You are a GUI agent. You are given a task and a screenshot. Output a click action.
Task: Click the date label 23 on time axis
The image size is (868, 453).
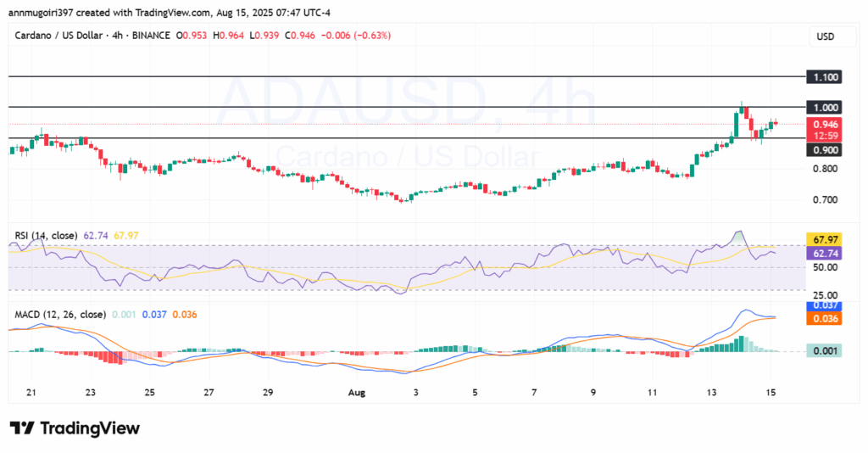click(90, 393)
